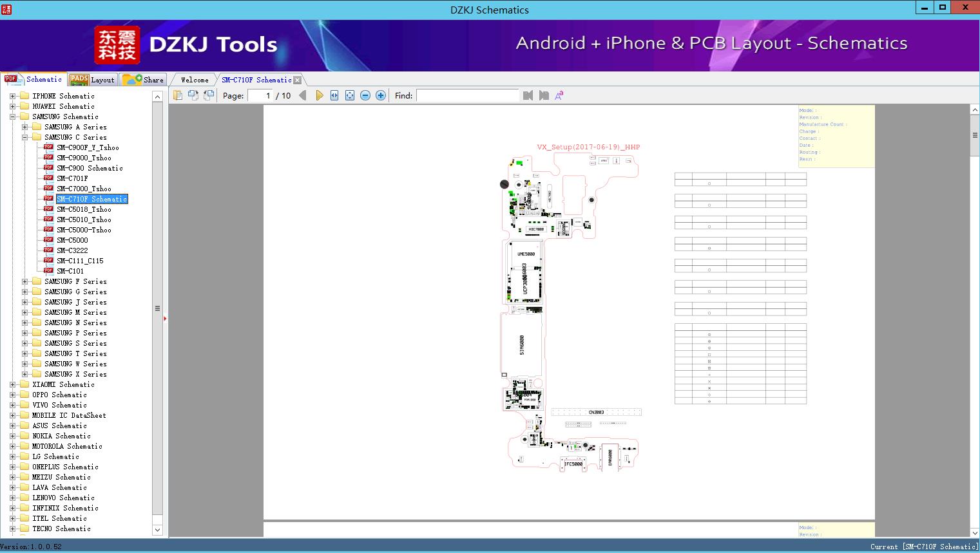The height and width of the screenshot is (553, 980).
Task: Click PDF icon beside SM-C101
Action: coord(48,271)
